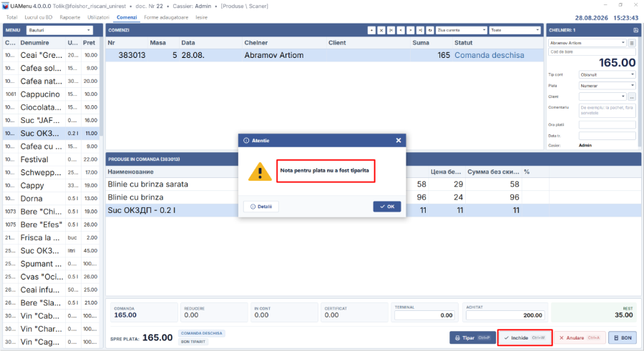Select Festival in the menu list
644x351 pixels.
coord(52,159)
